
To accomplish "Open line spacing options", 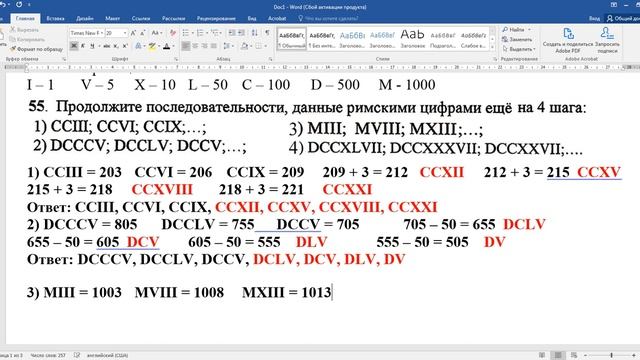I will pyautogui.click(x=228, y=46).
